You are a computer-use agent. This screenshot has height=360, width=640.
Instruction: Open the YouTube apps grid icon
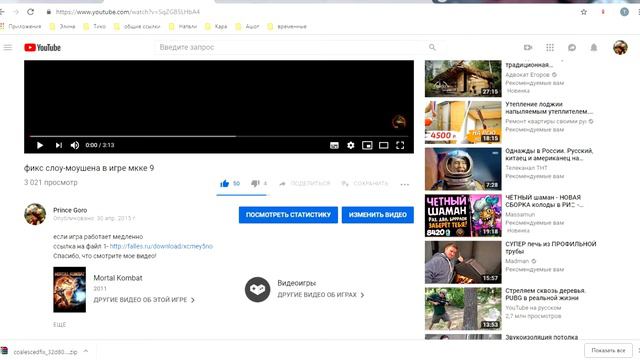coord(550,47)
